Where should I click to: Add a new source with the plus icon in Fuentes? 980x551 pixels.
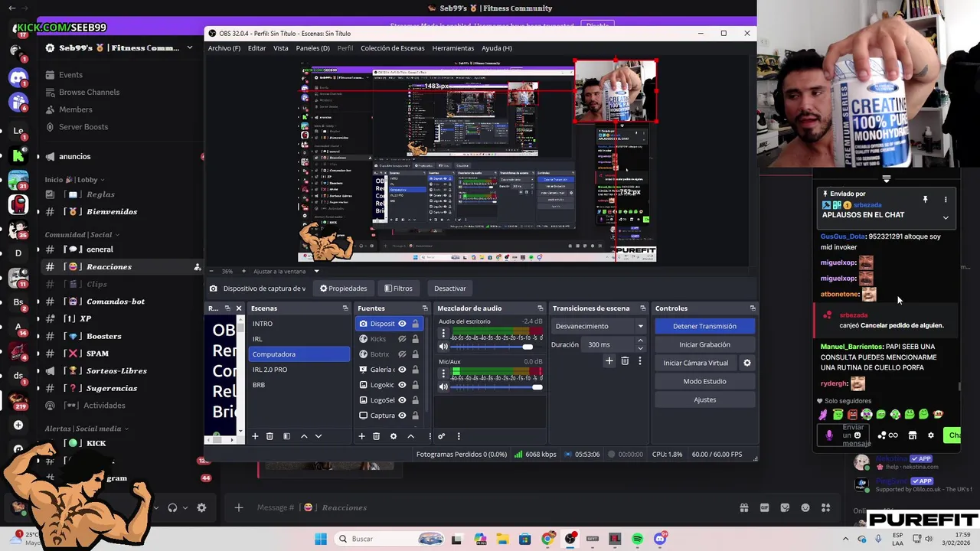click(361, 436)
